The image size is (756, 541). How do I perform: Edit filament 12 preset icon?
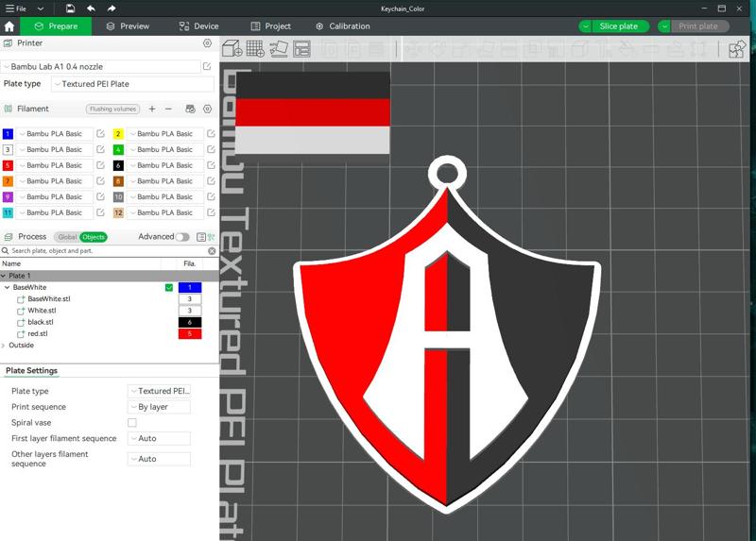(211, 212)
